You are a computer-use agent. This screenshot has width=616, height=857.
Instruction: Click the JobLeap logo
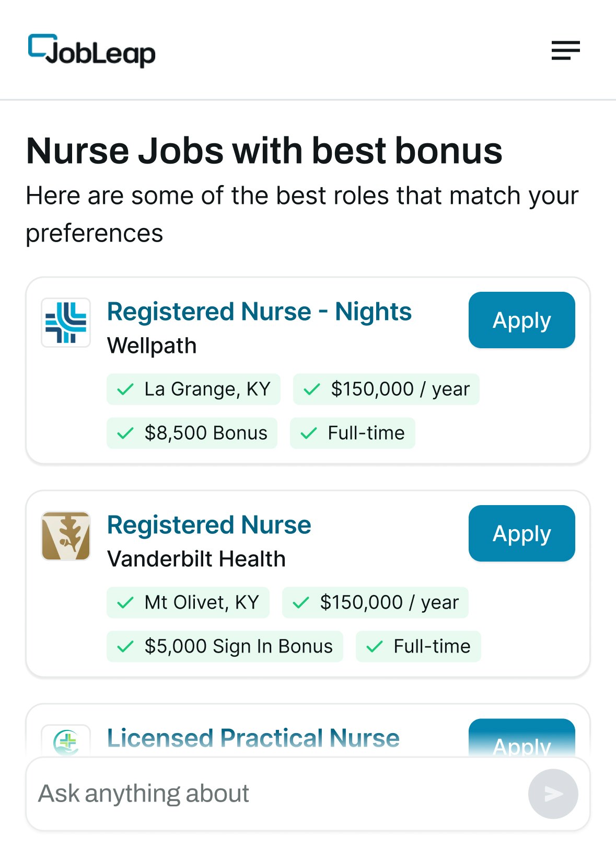[92, 51]
